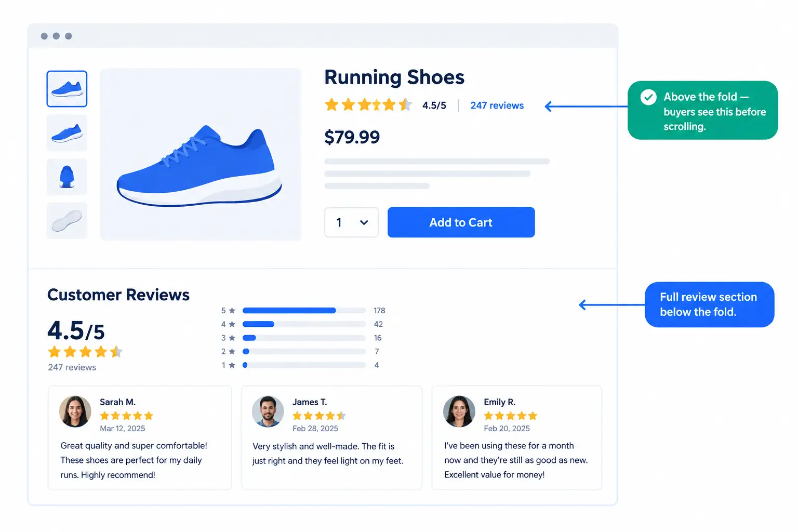798x532 pixels.
Task: Click the review starting "Great quality and super comfortable!"
Action: pyautogui.click(x=134, y=460)
